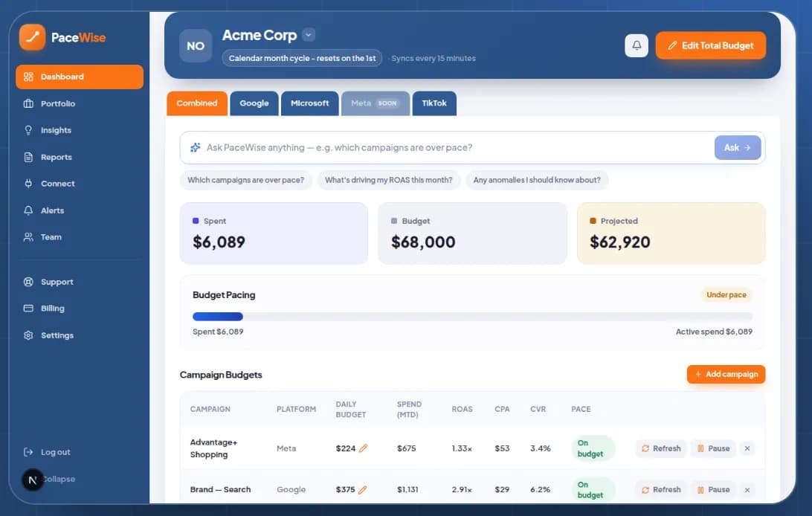Screen dimensions: 812x516
Task: Click Add campaign button
Action: pos(726,374)
